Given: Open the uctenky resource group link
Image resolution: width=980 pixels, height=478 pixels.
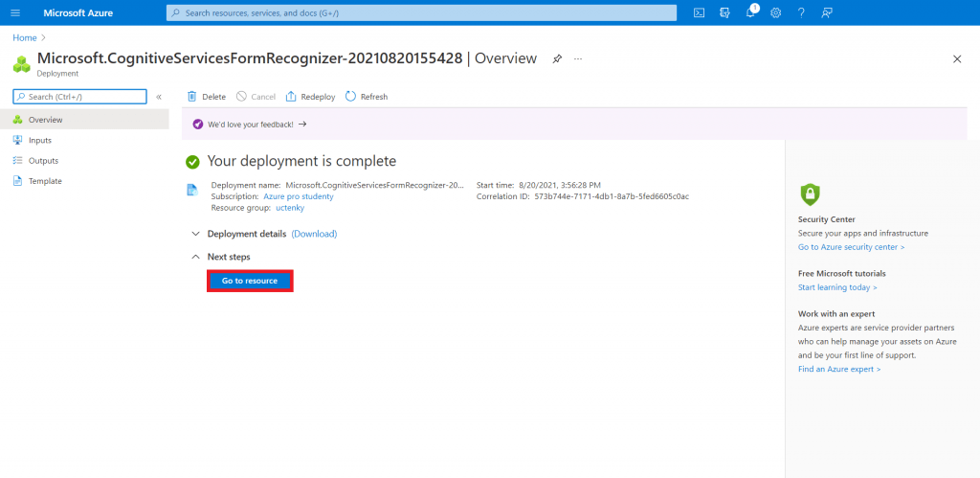Looking at the screenshot, I should point(290,208).
